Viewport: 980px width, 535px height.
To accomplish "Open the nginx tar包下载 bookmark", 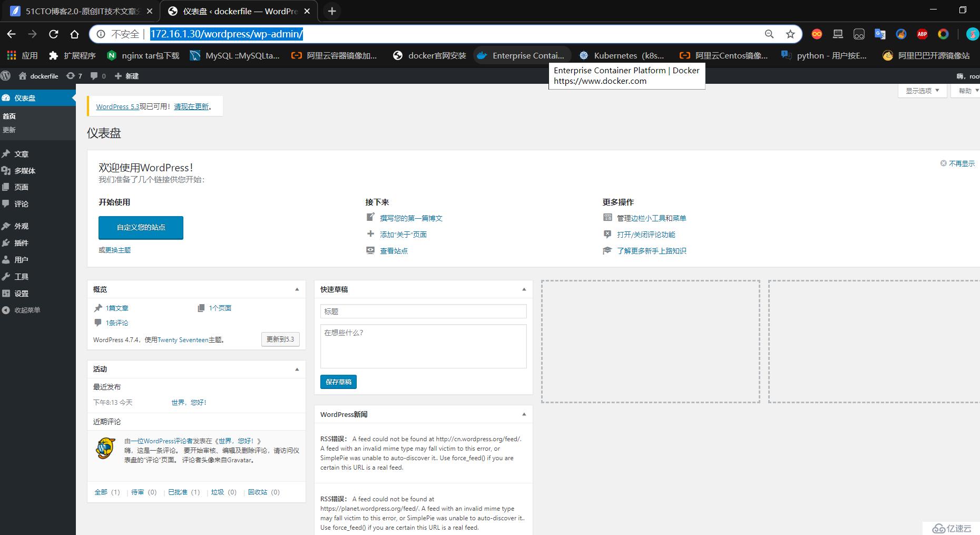I will (143, 55).
